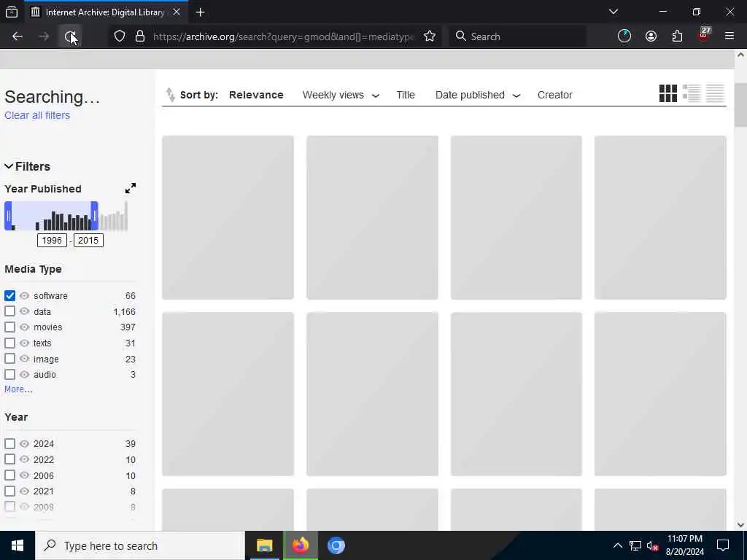Switch to tile grid view
Screen dimensions: 747x560
tap(668, 93)
